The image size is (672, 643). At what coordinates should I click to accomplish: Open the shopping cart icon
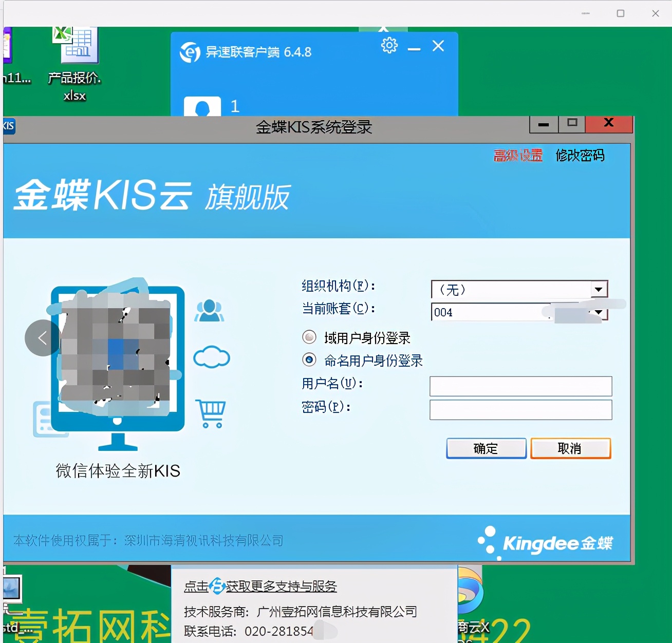(x=212, y=411)
